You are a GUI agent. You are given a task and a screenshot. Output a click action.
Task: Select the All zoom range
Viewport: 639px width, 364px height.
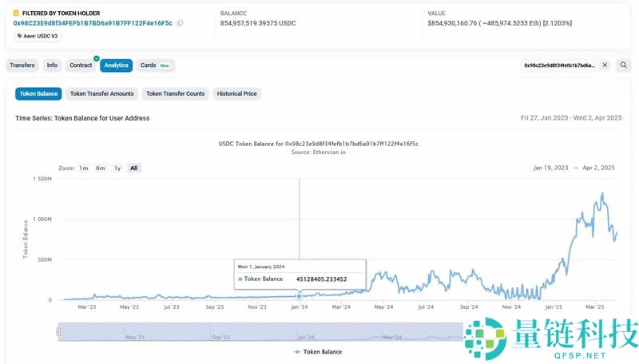click(x=134, y=168)
